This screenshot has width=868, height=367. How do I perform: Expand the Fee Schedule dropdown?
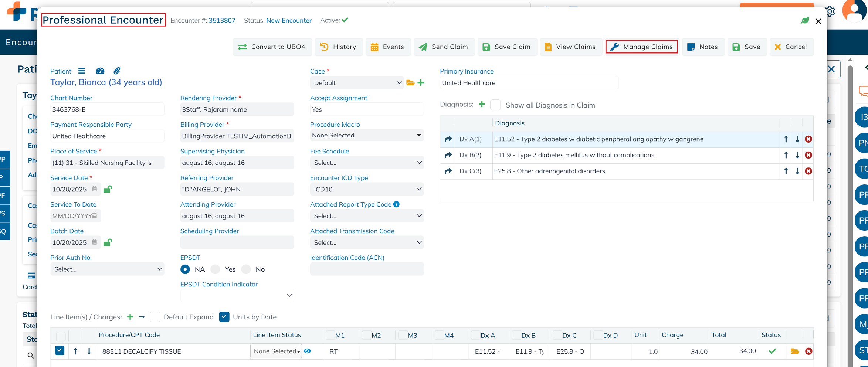(366, 163)
